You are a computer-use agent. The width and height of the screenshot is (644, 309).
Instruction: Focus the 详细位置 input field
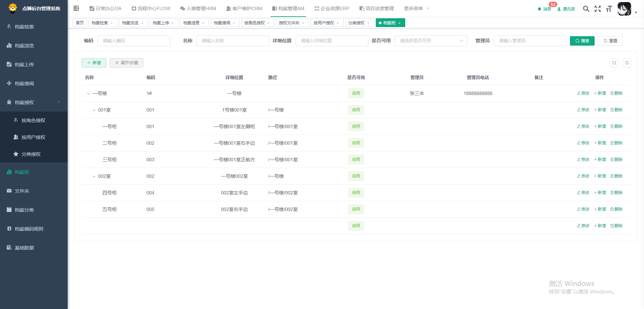click(x=332, y=41)
